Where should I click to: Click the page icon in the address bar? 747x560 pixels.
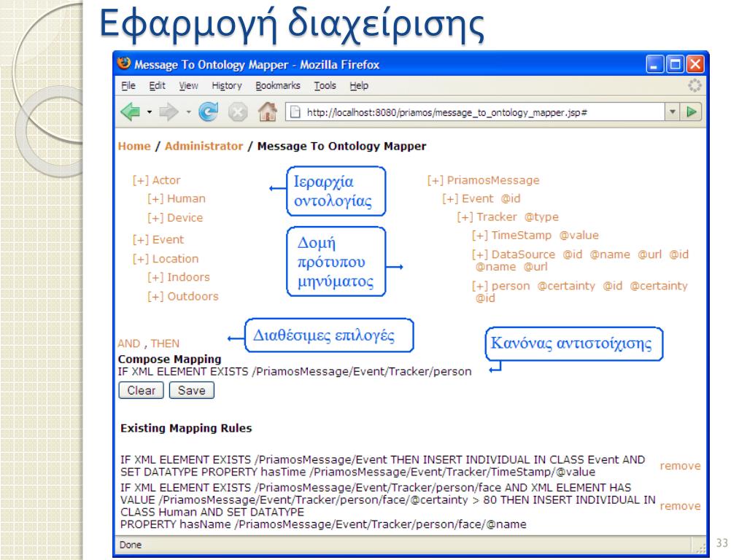click(295, 112)
